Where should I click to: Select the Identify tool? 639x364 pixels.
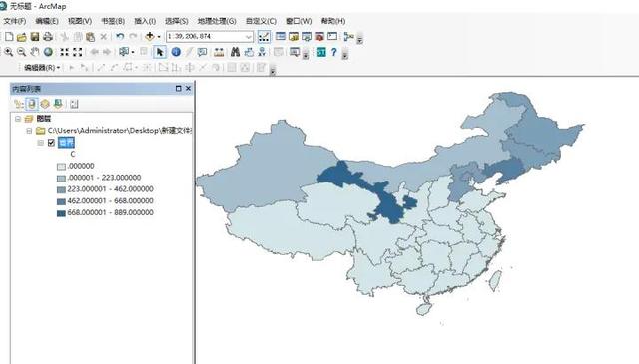click(x=176, y=52)
